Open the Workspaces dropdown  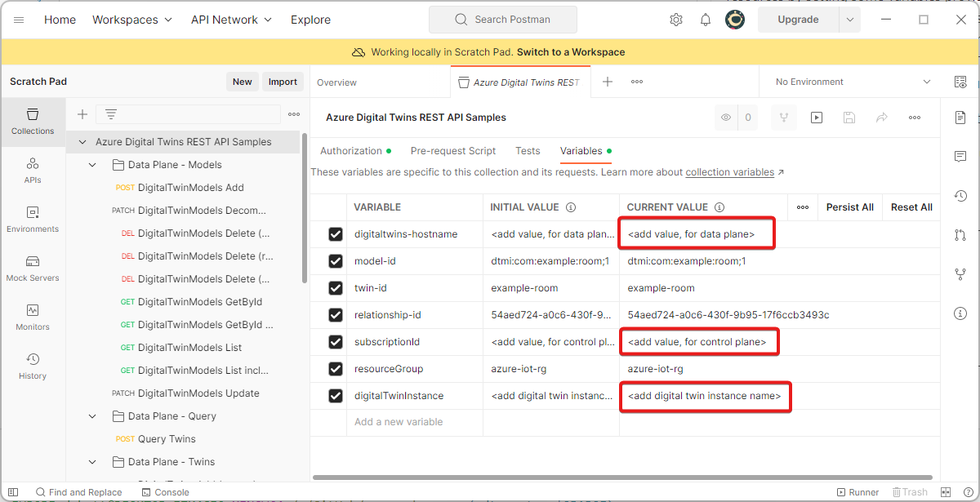point(132,20)
